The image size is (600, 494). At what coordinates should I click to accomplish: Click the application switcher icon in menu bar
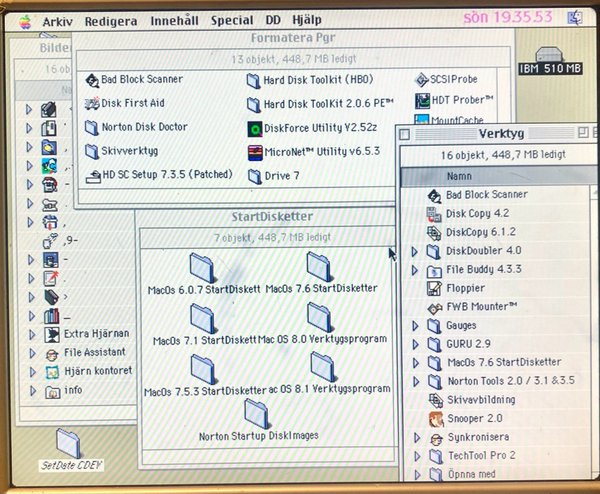click(x=574, y=18)
